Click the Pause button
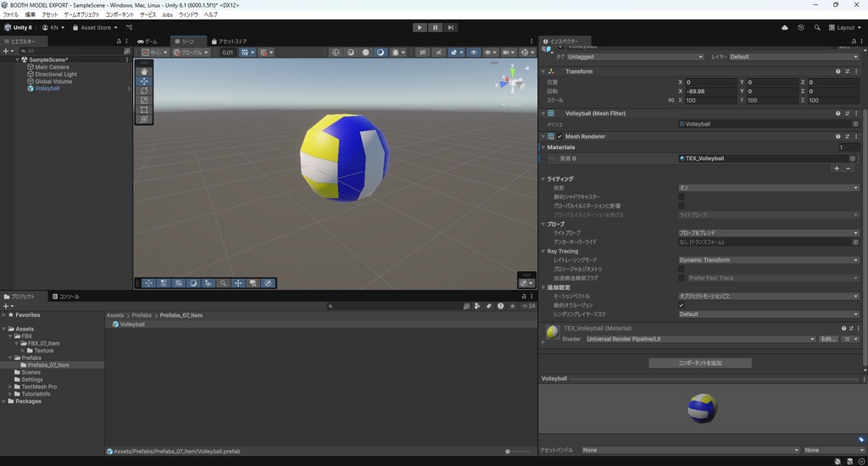868x466 pixels. tap(435, 27)
